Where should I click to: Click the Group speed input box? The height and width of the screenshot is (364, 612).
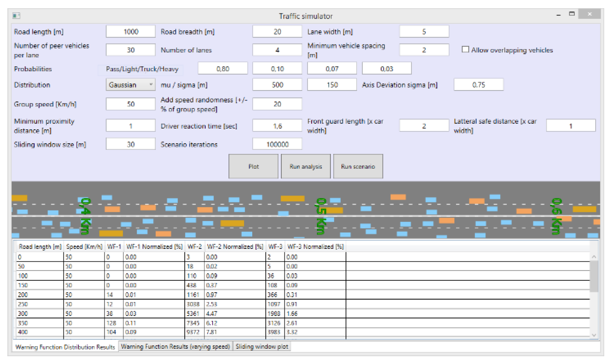tap(130, 104)
